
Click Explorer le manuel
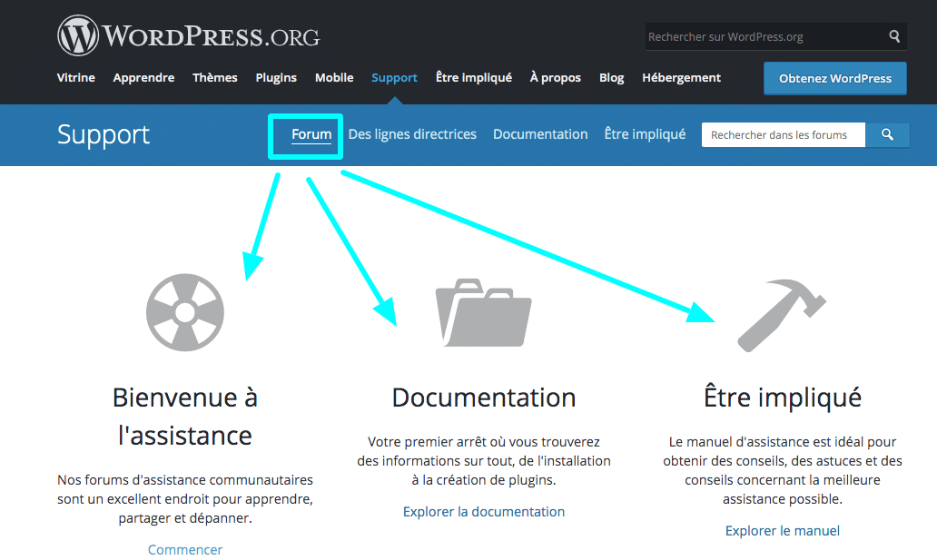pyautogui.click(x=782, y=530)
